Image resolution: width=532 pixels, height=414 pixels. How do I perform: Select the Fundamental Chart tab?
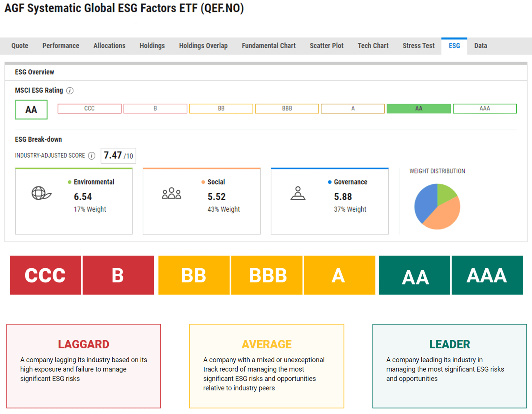pyautogui.click(x=269, y=46)
